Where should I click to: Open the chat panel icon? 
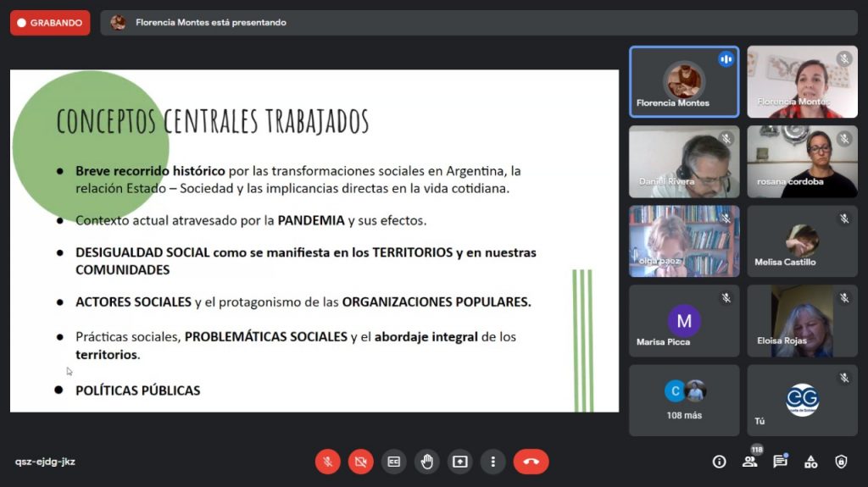pos(780,462)
